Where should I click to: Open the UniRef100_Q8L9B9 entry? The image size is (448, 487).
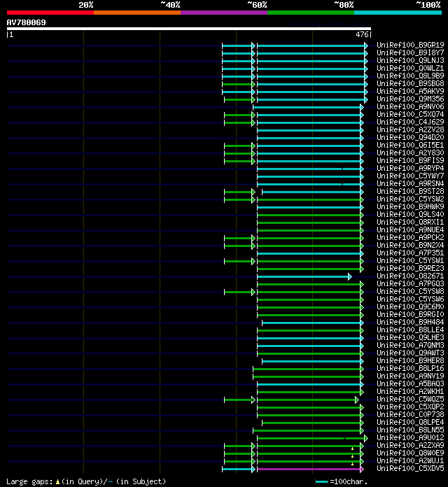pyautogui.click(x=410, y=76)
